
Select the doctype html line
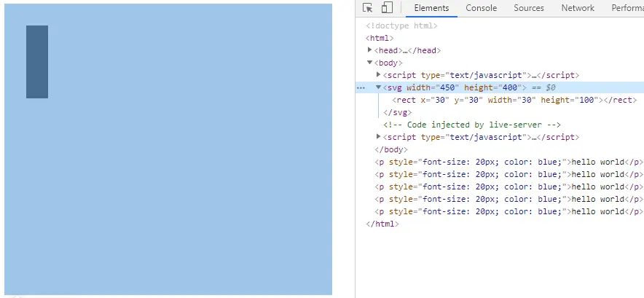[401, 26]
